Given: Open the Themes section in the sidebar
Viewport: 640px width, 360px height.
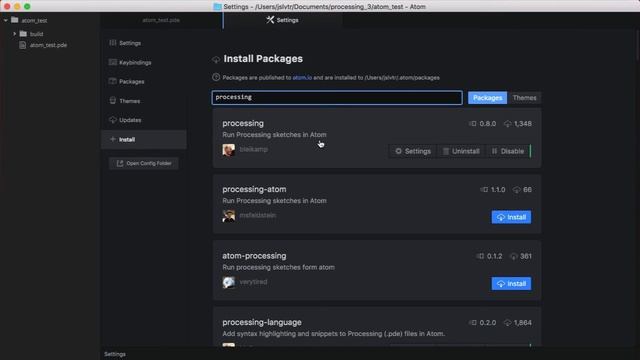Looking at the screenshot, I should [129, 101].
